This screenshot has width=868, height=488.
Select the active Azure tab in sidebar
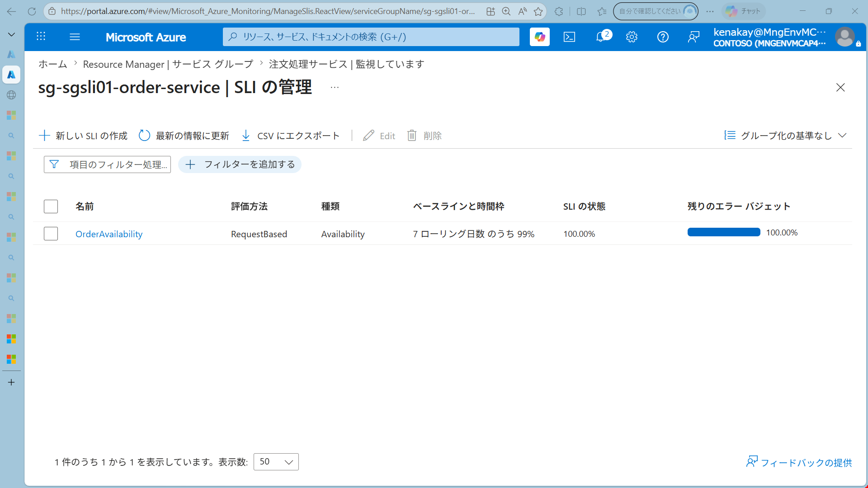point(11,75)
